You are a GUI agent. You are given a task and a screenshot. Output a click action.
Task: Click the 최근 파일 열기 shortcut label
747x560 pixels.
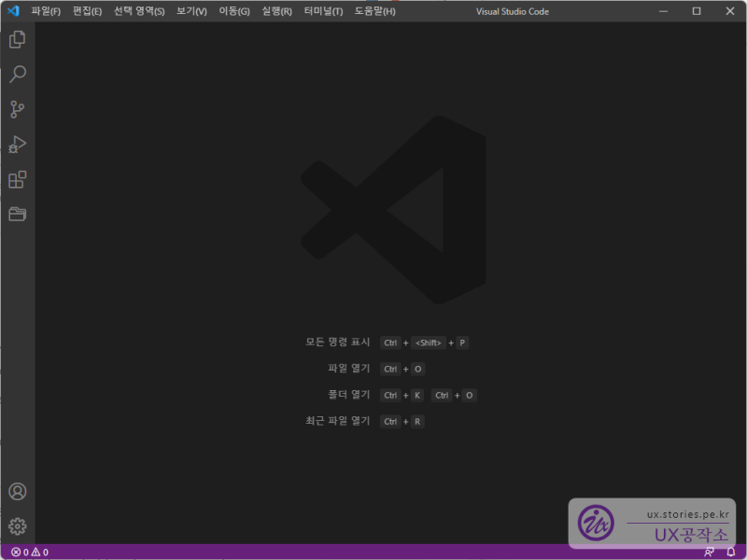[x=337, y=421]
